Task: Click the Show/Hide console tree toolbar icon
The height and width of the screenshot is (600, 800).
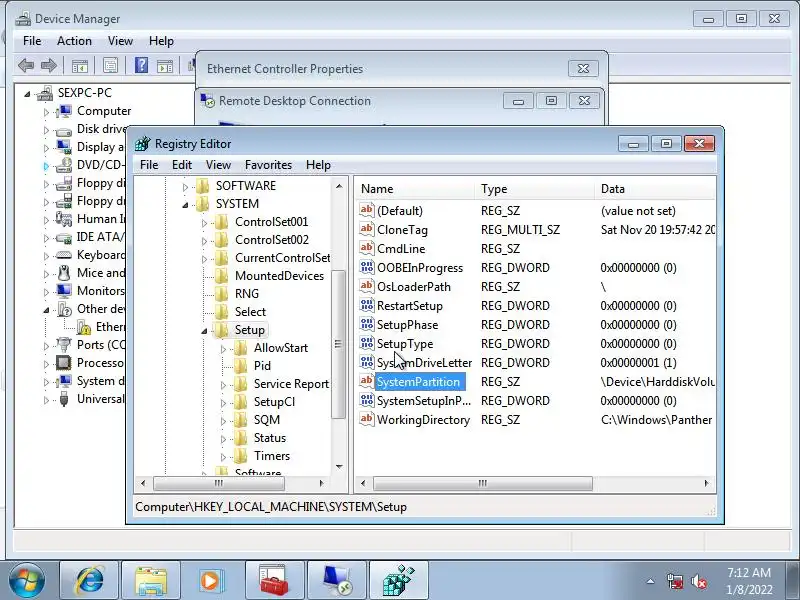Action: tap(80, 66)
